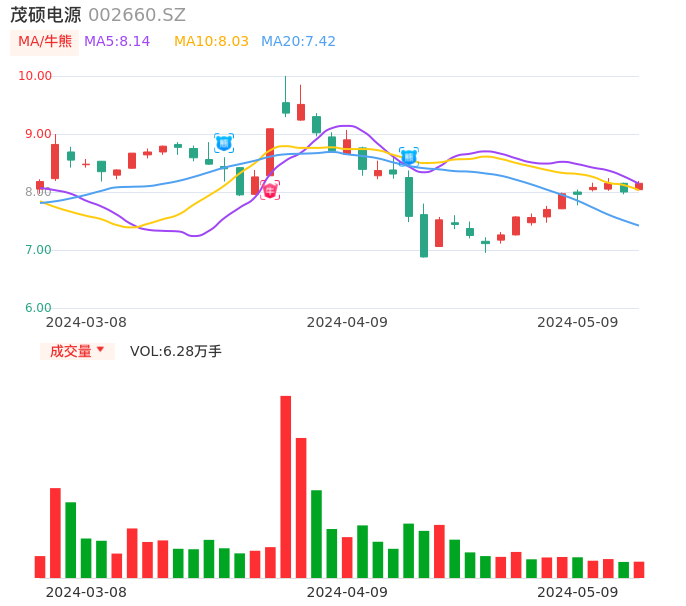
Task: Click the stock name 茂硕电源
Action: pos(46,15)
